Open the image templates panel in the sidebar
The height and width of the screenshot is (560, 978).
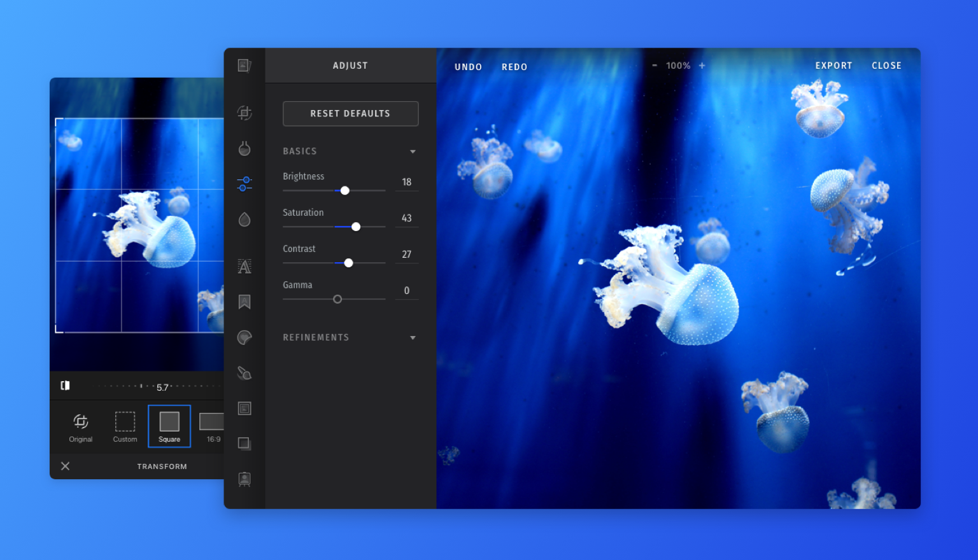click(244, 66)
